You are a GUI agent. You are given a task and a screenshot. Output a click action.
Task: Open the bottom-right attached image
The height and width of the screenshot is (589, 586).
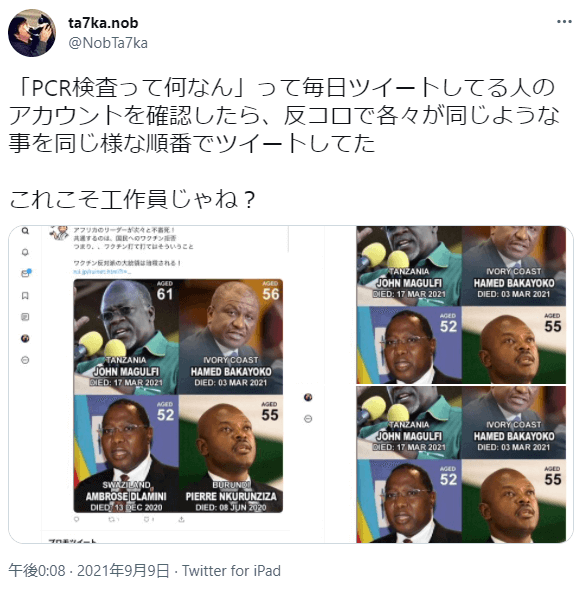[461, 465]
